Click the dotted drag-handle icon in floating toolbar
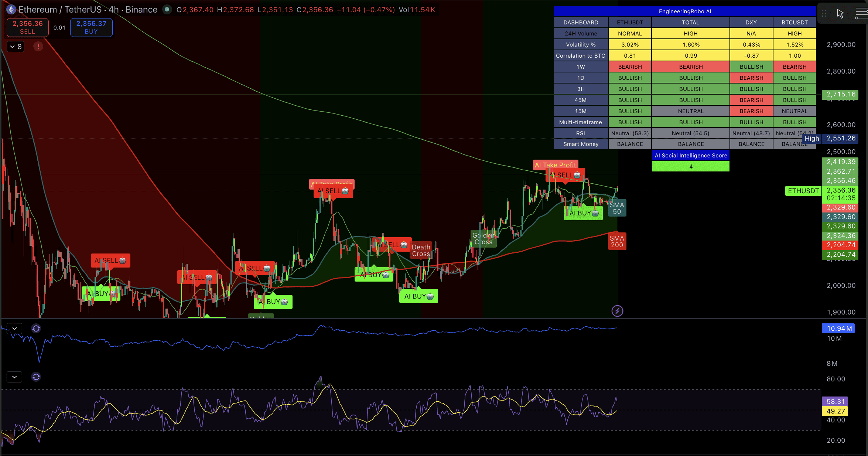The height and width of the screenshot is (456, 868). pyautogui.click(x=824, y=13)
